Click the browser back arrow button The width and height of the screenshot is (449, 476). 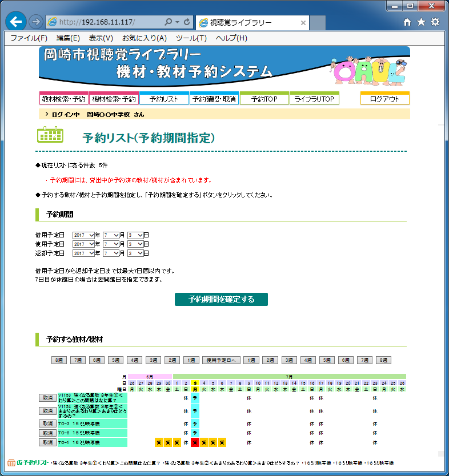(17, 22)
